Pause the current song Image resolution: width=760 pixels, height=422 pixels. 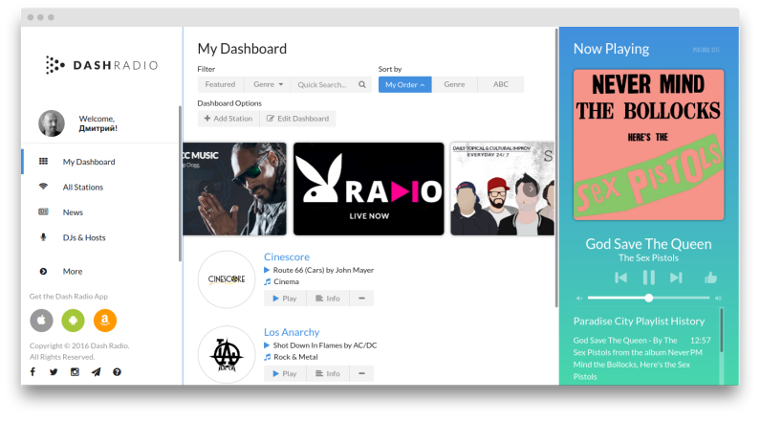(649, 278)
